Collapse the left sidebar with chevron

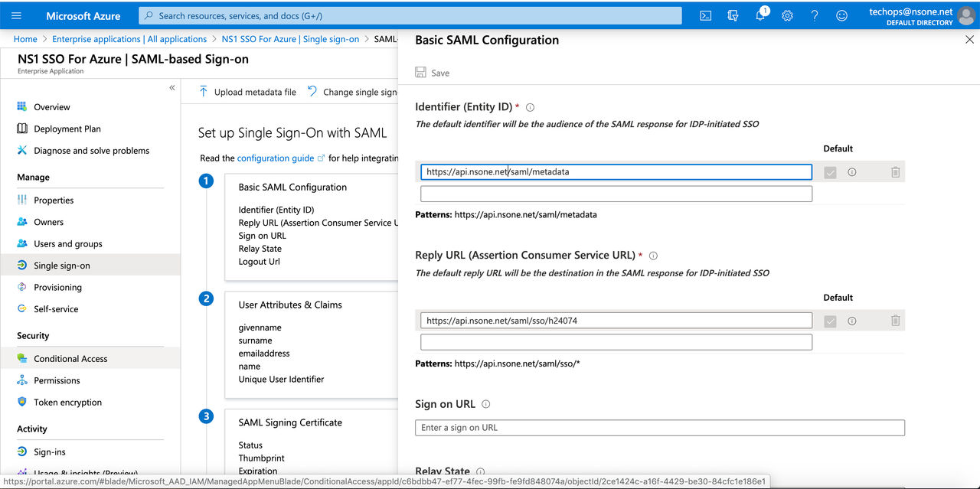point(172,88)
